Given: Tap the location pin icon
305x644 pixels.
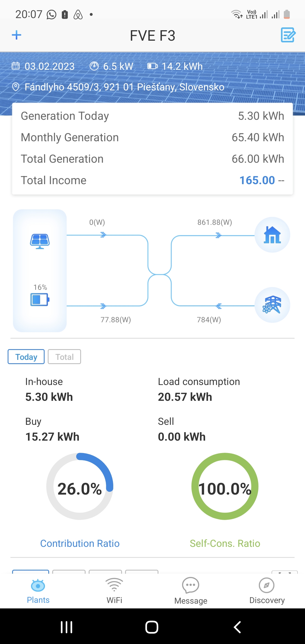Looking at the screenshot, I should 16,87.
